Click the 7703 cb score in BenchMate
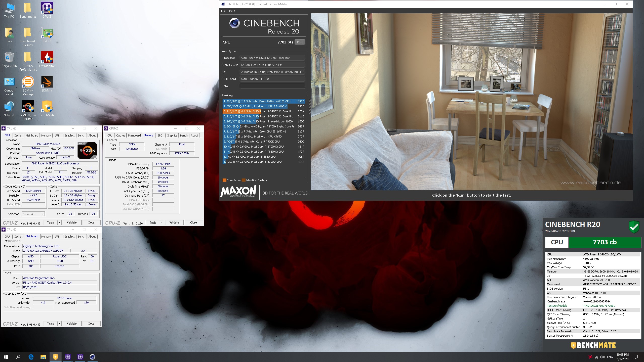The image size is (644, 362). 605,242
